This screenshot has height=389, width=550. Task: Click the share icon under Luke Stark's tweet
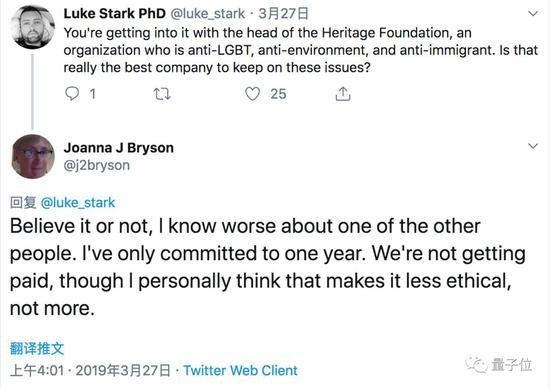[343, 94]
